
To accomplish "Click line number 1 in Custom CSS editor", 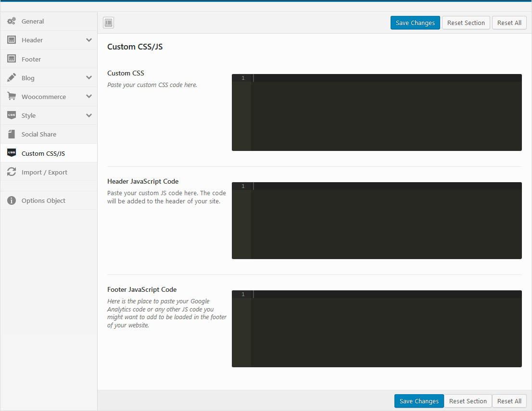I will pos(243,78).
